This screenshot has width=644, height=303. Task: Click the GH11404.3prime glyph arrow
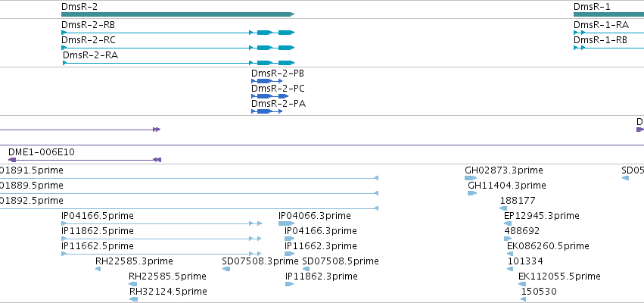(x=472, y=193)
